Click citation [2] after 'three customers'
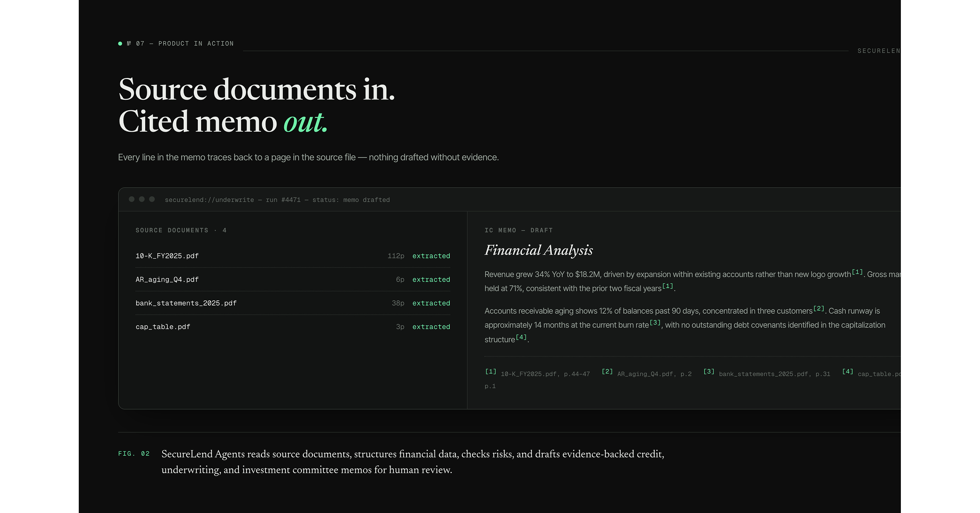 coord(819,308)
